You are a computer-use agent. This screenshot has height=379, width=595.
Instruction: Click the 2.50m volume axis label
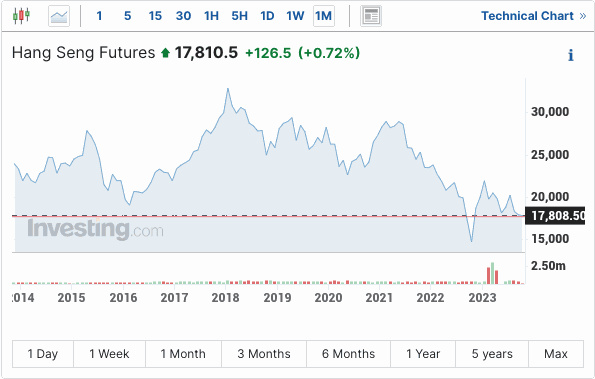548,266
